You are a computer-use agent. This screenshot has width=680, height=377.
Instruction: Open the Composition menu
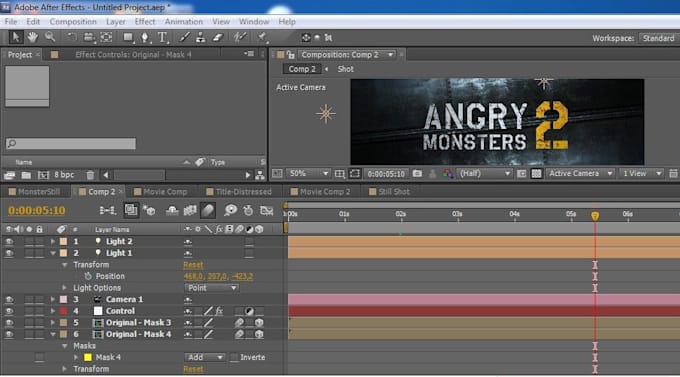(x=73, y=22)
